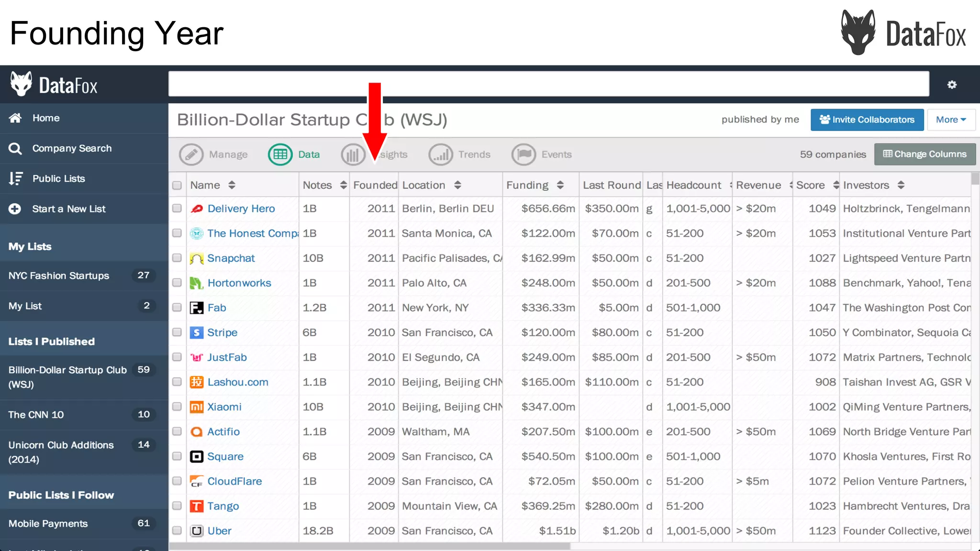This screenshot has height=551, width=980.
Task: Click the settings gear icon
Action: tap(952, 85)
